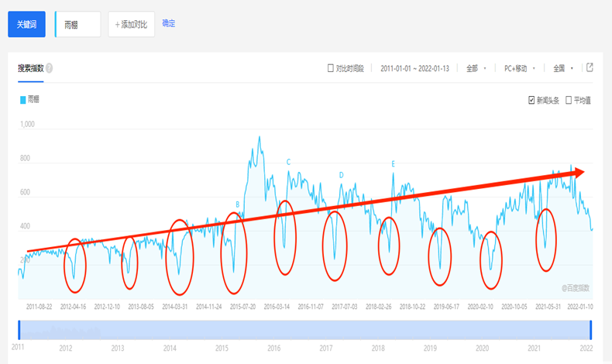Click news marker B on the chart

coord(237,204)
